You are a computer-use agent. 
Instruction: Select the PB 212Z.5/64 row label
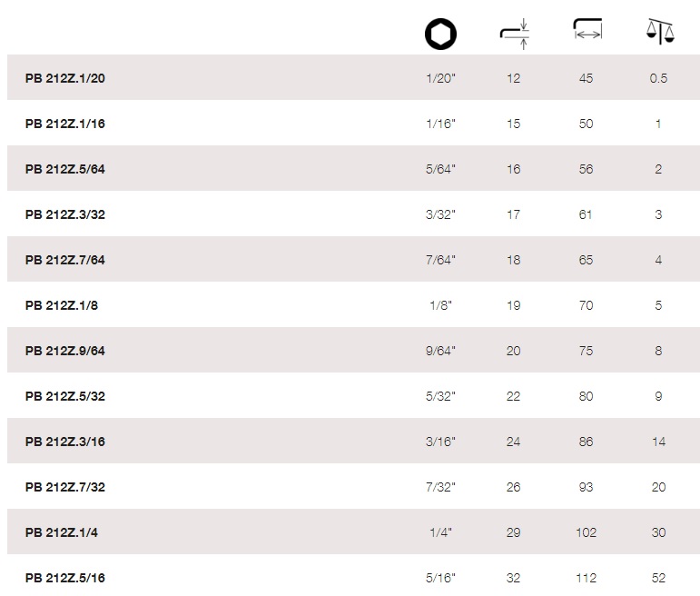pyautogui.click(x=65, y=169)
